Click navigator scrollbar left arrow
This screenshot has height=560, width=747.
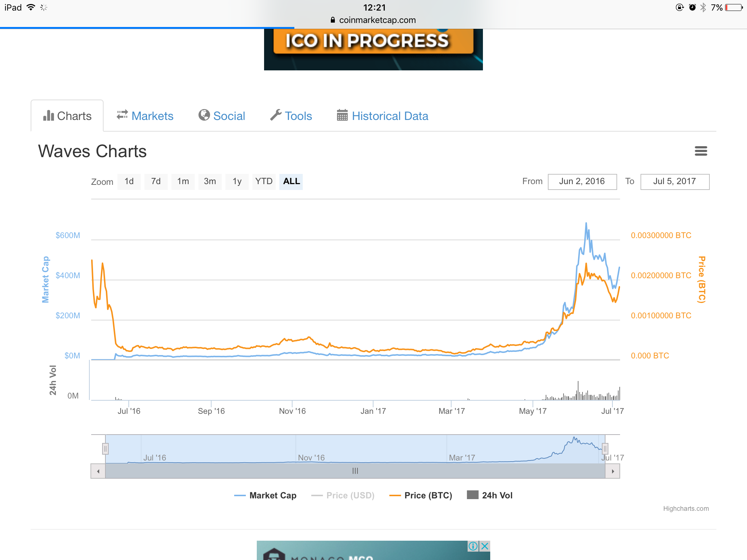coord(98,471)
